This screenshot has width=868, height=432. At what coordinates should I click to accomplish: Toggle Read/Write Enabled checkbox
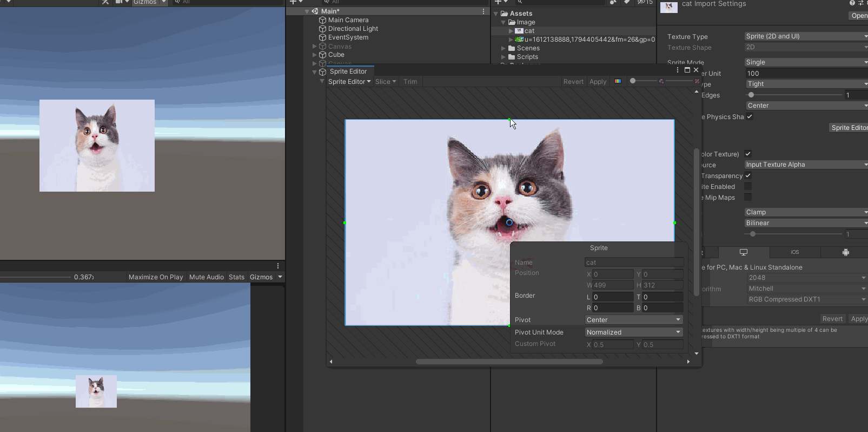coord(748,186)
